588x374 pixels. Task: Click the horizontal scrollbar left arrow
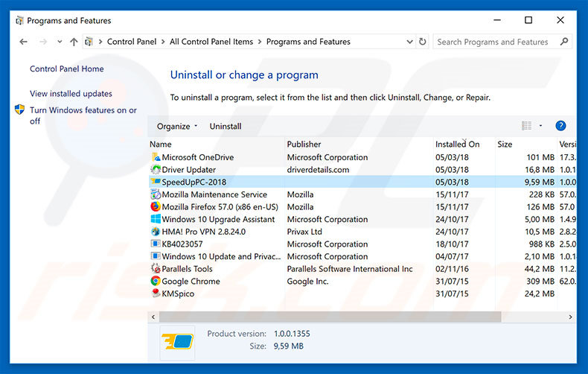point(153,317)
